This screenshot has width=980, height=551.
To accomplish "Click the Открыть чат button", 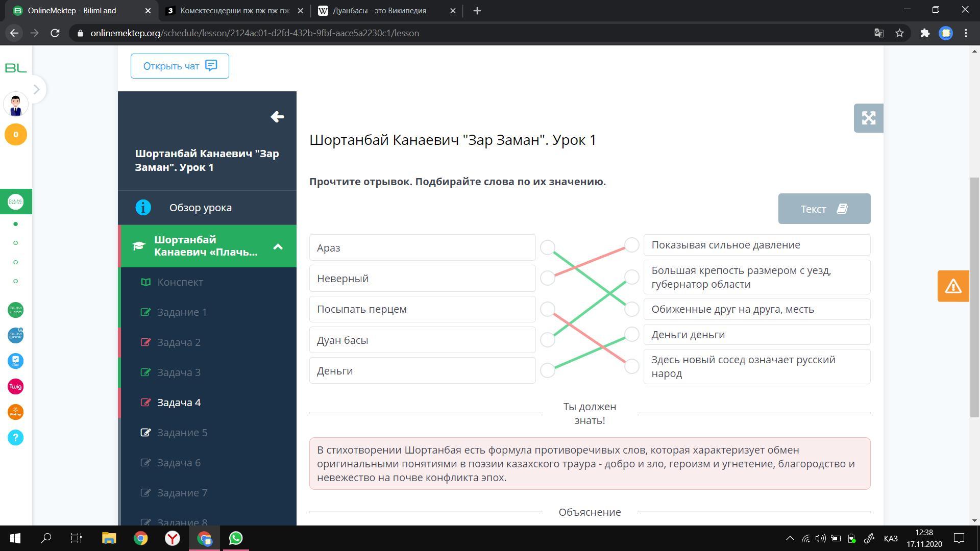I will [x=180, y=66].
